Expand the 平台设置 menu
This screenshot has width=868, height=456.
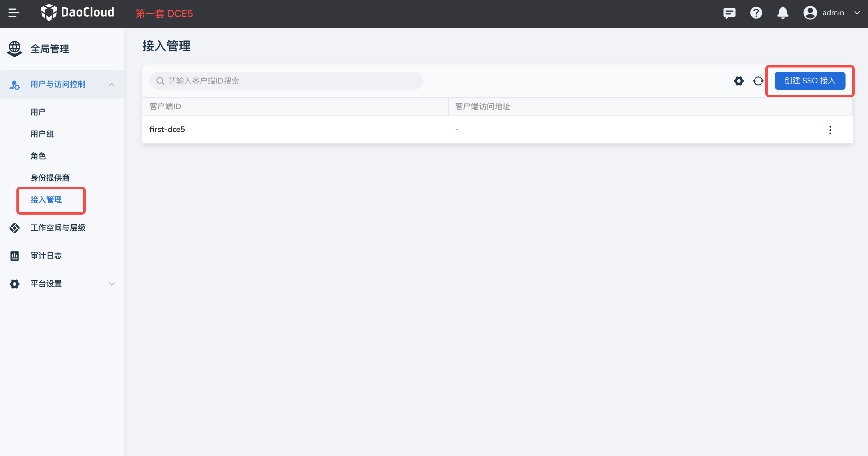coord(111,284)
